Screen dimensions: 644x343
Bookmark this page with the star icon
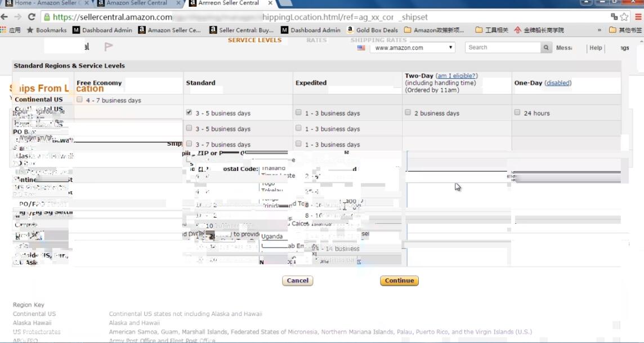[624, 17]
